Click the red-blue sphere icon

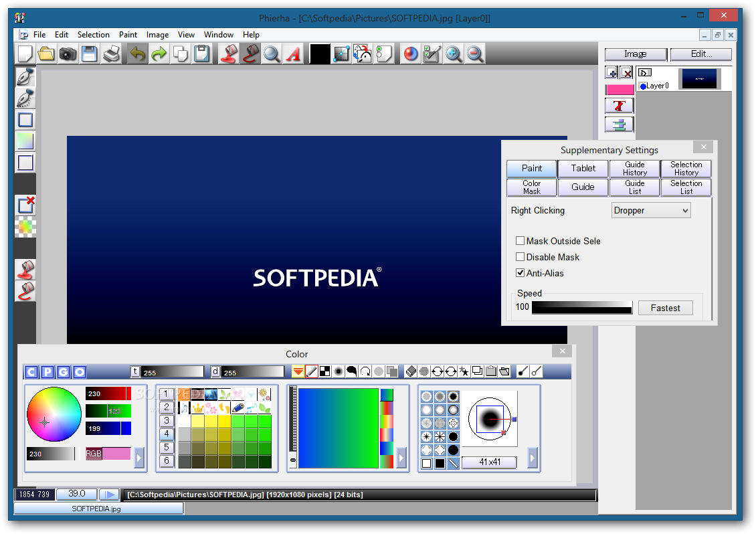pos(410,54)
